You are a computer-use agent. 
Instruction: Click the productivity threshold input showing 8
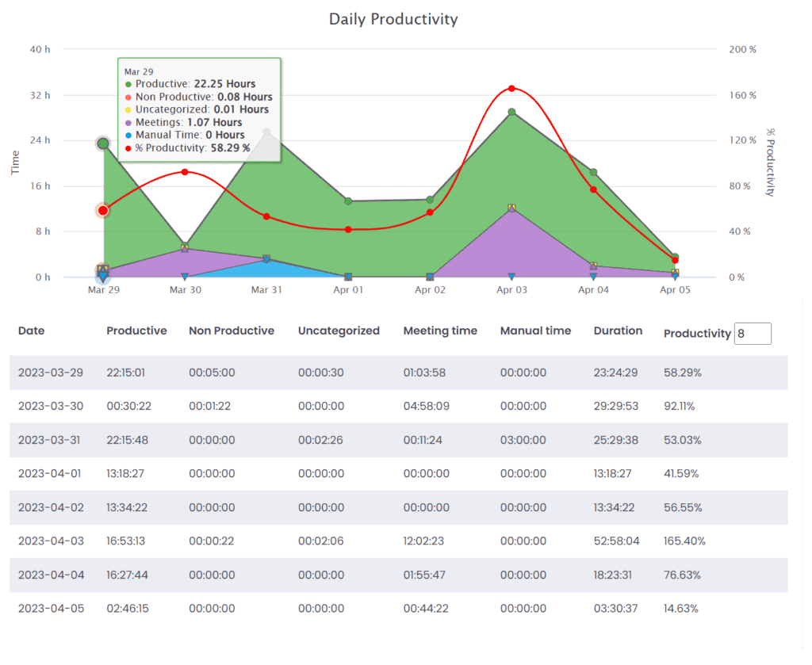pyautogui.click(x=753, y=334)
